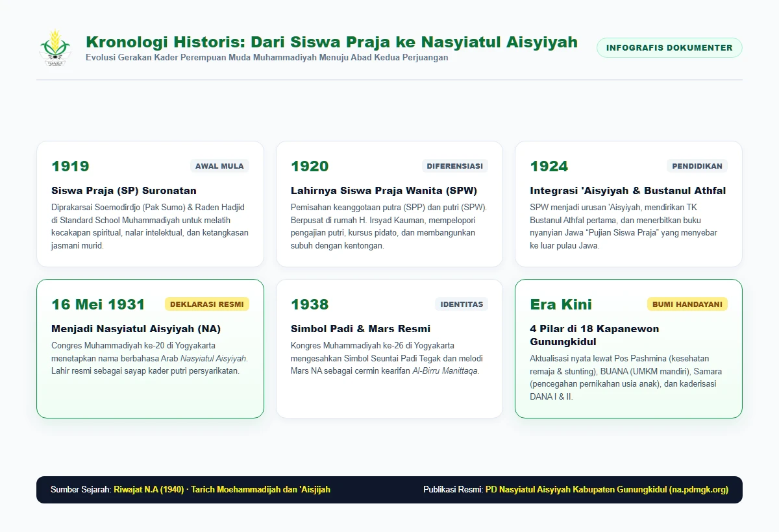Click description starting SPW menjadi urusan

(624, 226)
